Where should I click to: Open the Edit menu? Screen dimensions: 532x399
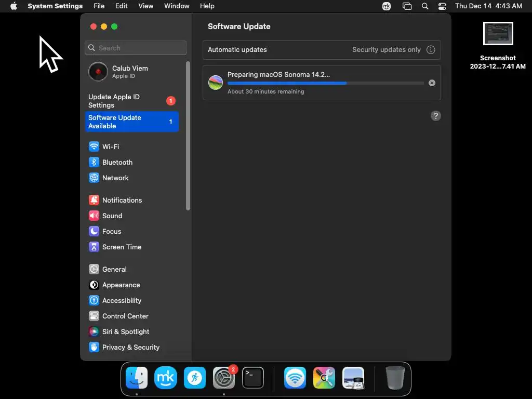click(121, 6)
